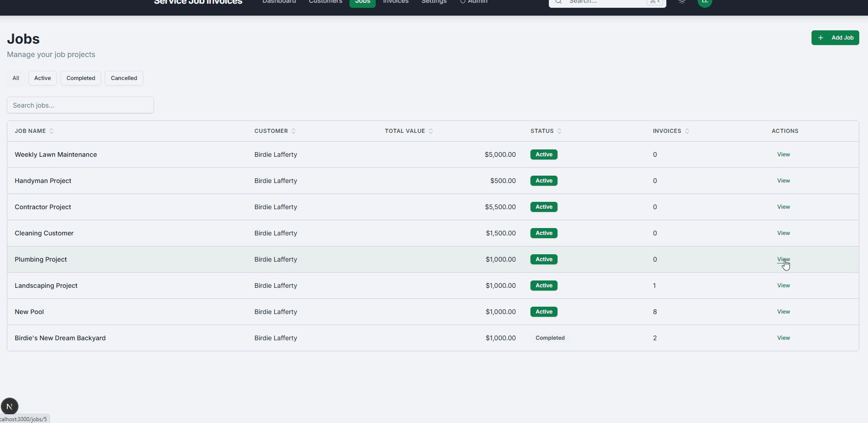This screenshot has height=423, width=868.
Task: Expand the Customer column sort arrows
Action: pos(294,131)
